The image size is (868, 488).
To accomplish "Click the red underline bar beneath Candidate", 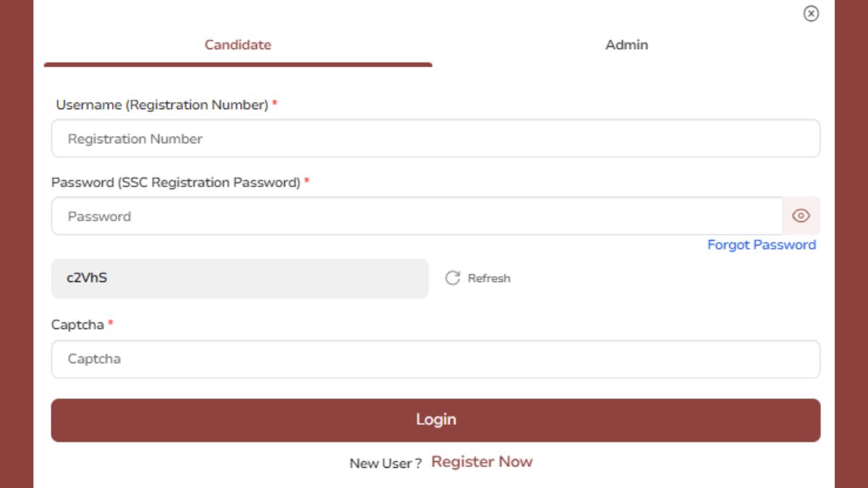I will [x=238, y=64].
